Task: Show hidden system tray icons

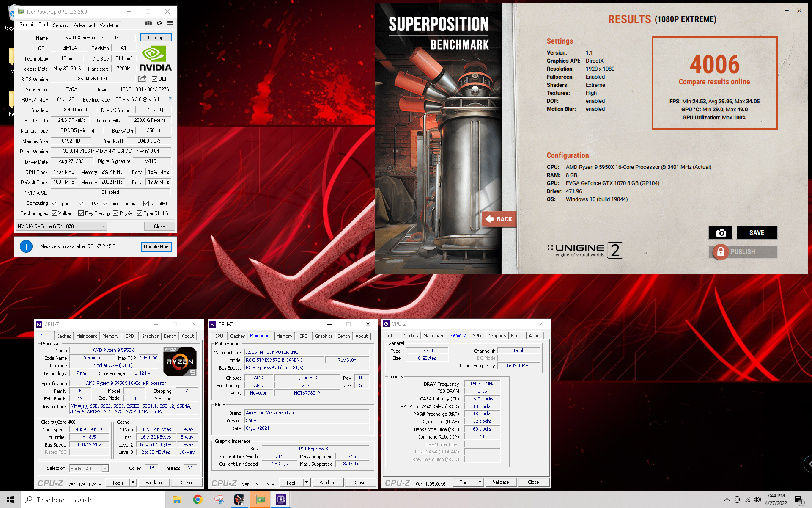Action: click(727, 500)
